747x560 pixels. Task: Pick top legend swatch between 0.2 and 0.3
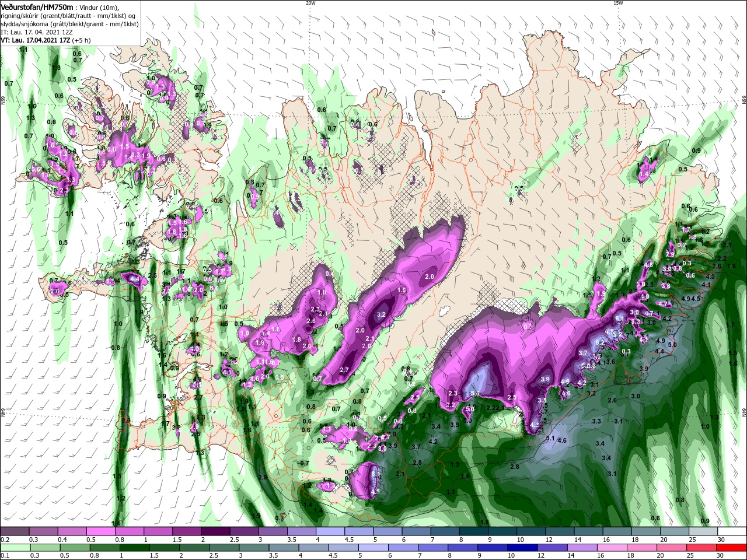pos(15,531)
